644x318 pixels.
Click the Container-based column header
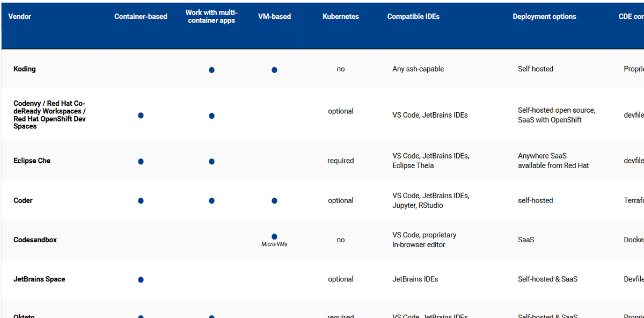click(x=141, y=17)
